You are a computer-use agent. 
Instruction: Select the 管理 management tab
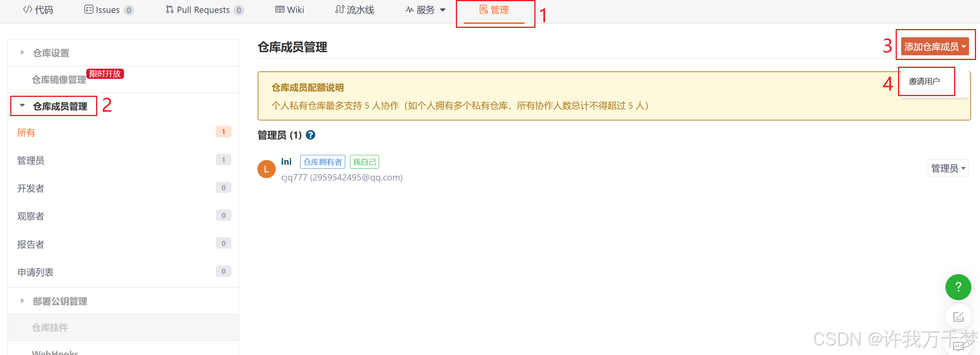(494, 10)
